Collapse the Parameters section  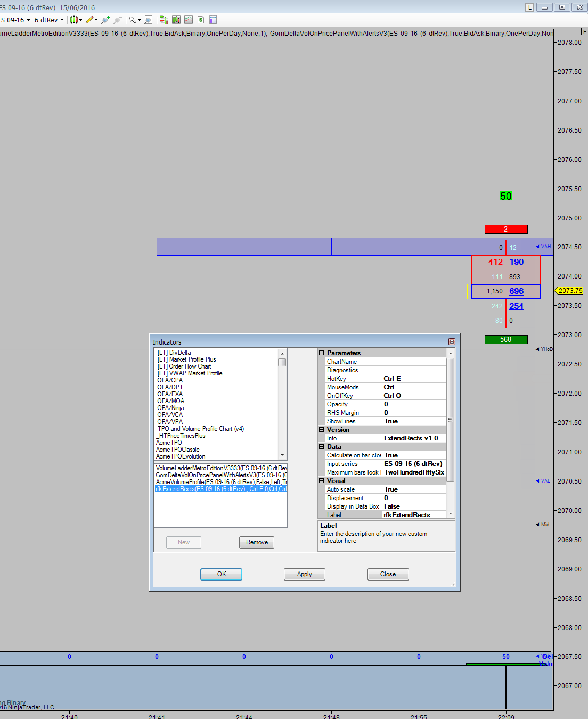tap(322, 353)
